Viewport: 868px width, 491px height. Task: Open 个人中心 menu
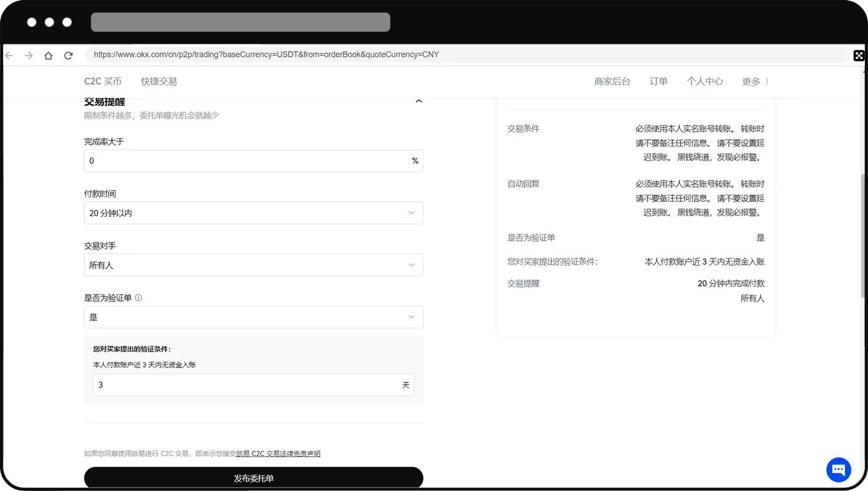point(705,81)
